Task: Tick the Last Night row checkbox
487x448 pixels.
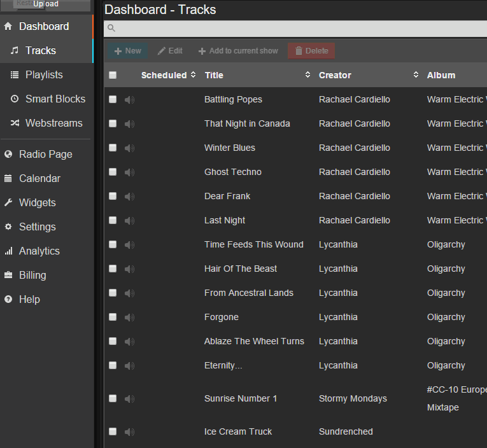Action: pos(113,220)
